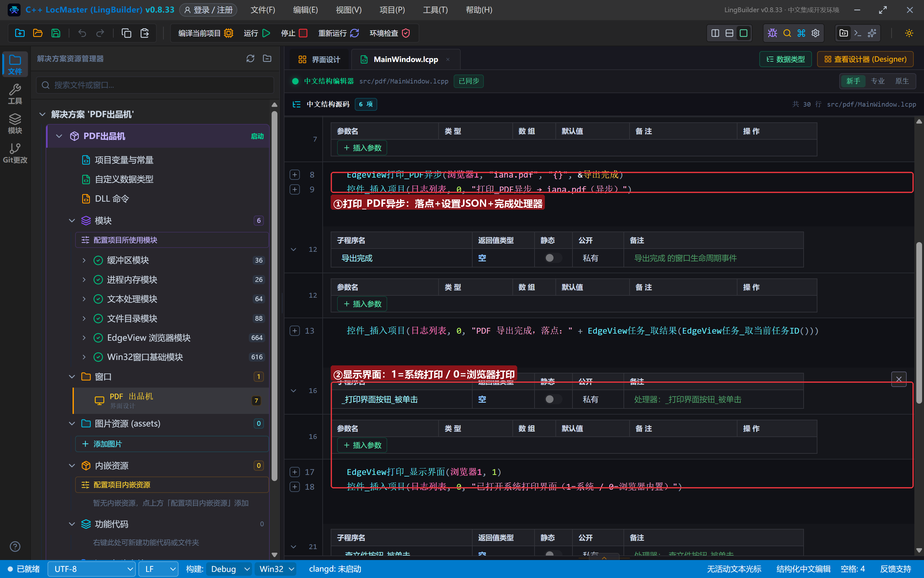Viewport: 924px width, 578px height.
Task: Click the undo arrow icon
Action: [x=82, y=33]
